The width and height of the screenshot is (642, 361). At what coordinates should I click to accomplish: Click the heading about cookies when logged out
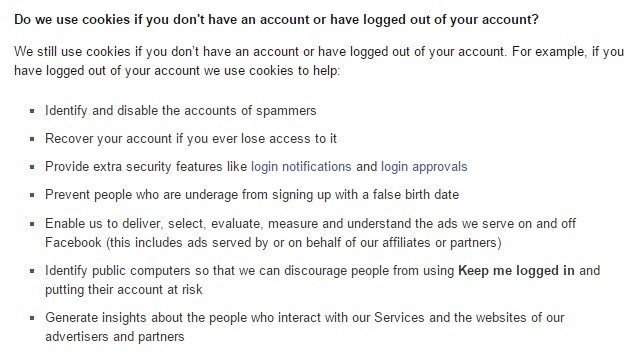click(x=276, y=20)
